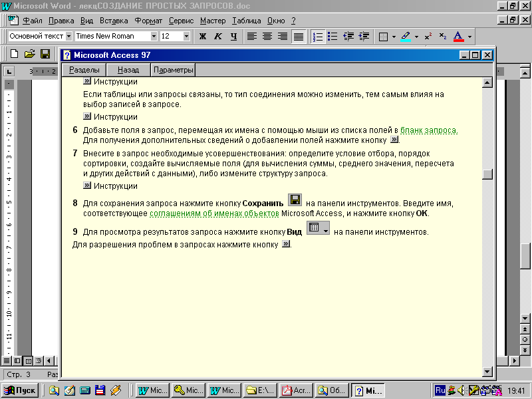Click the Параметры help button
This screenshot has width=532, height=399.
pos(173,70)
